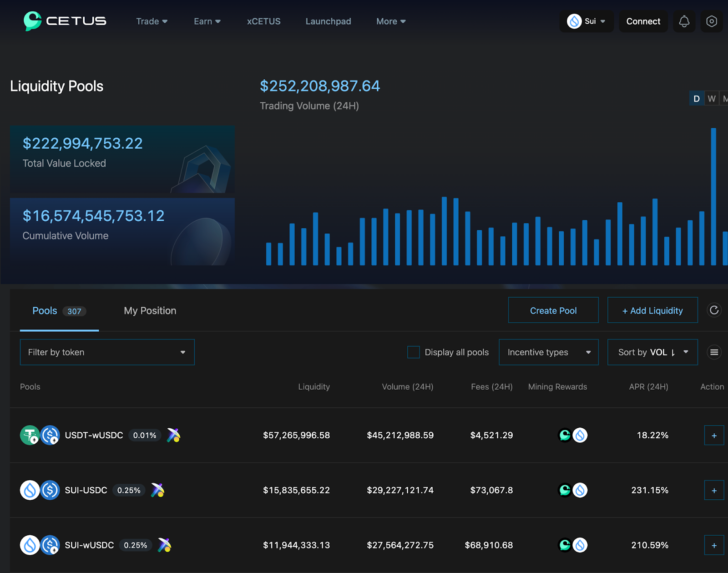The width and height of the screenshot is (728, 573).
Task: Add liquidity to the SUI-wUSDC pool with its plus button
Action: 714,545
